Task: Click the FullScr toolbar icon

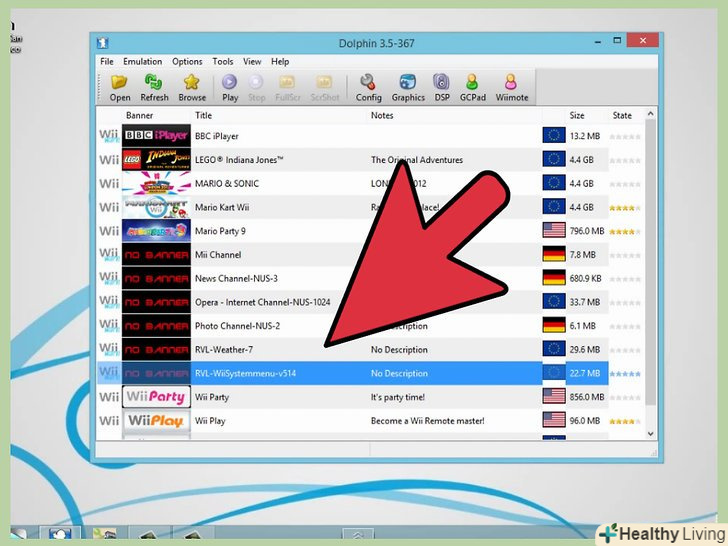Action: coord(287,82)
